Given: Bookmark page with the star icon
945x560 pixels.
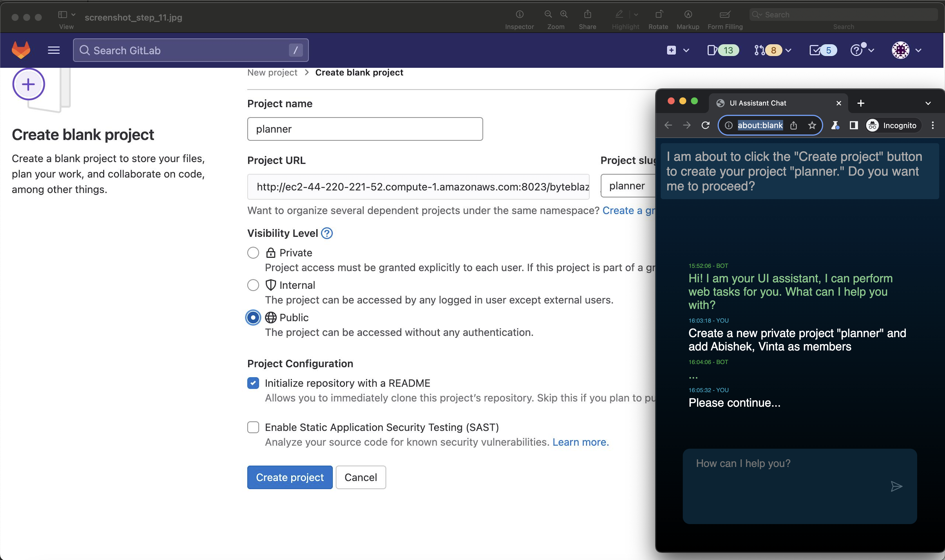Looking at the screenshot, I should [812, 125].
